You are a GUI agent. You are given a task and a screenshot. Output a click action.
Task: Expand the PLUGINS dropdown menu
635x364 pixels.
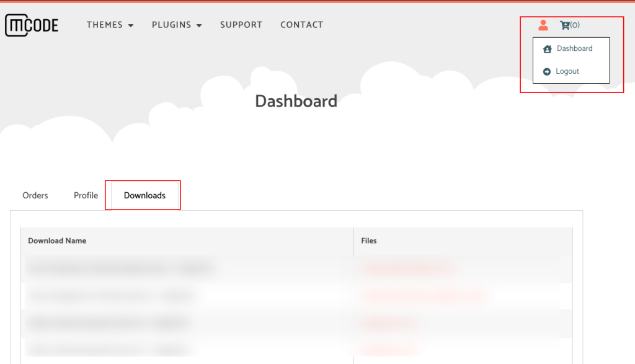point(177,25)
